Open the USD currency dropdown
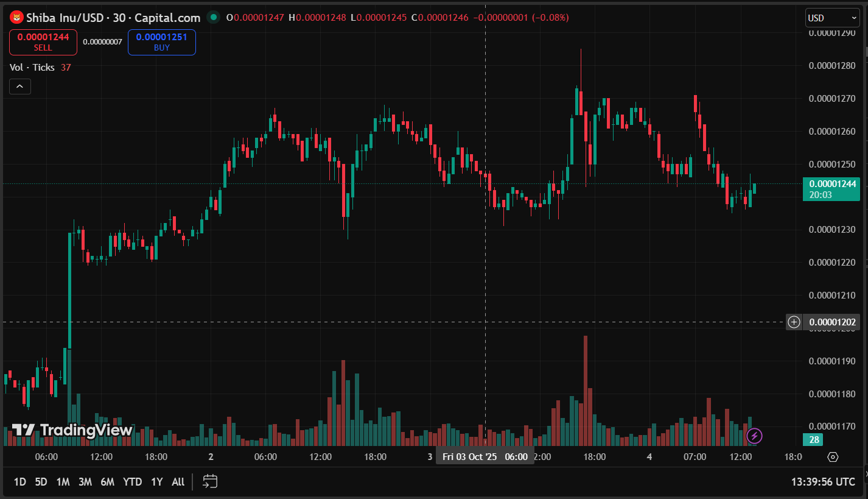This screenshot has width=868, height=499. 831,18
